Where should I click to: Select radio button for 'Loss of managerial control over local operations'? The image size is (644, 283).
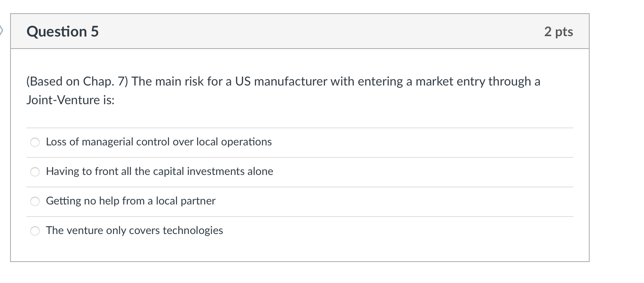click(x=35, y=142)
